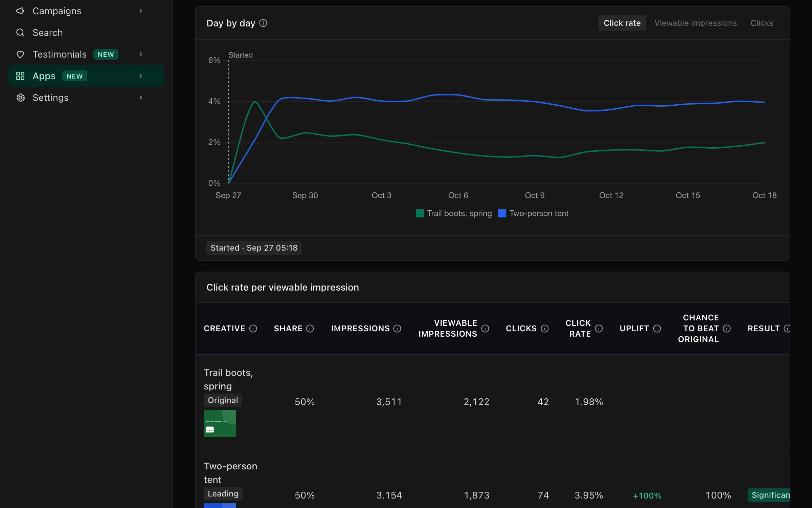Click the Search magnifier icon in sidebar
812x508 pixels.
(x=20, y=33)
